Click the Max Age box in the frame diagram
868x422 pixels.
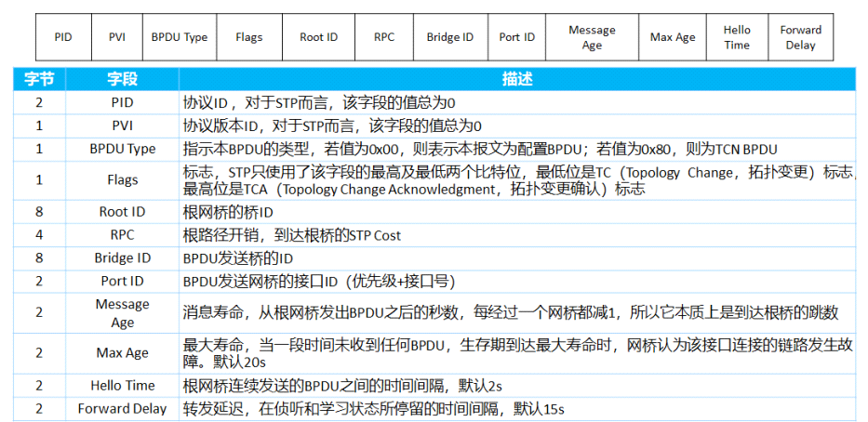[x=673, y=37]
